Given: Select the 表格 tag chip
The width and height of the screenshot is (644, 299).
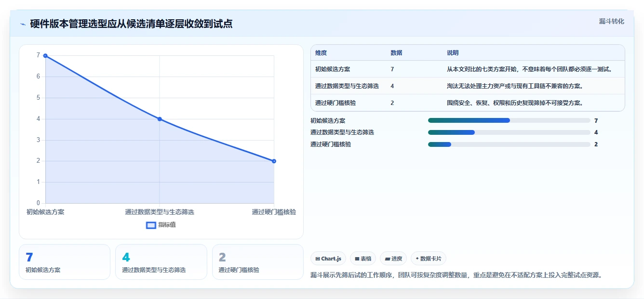Looking at the screenshot, I should (362, 259).
